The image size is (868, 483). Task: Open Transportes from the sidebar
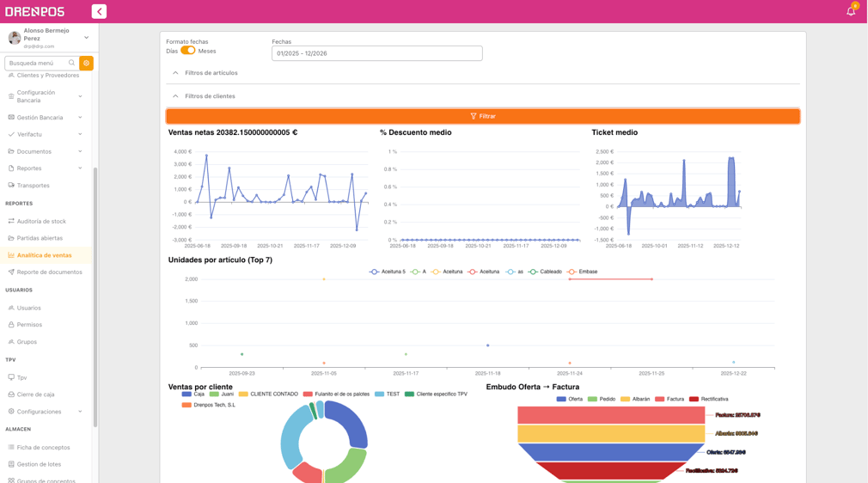tap(34, 186)
